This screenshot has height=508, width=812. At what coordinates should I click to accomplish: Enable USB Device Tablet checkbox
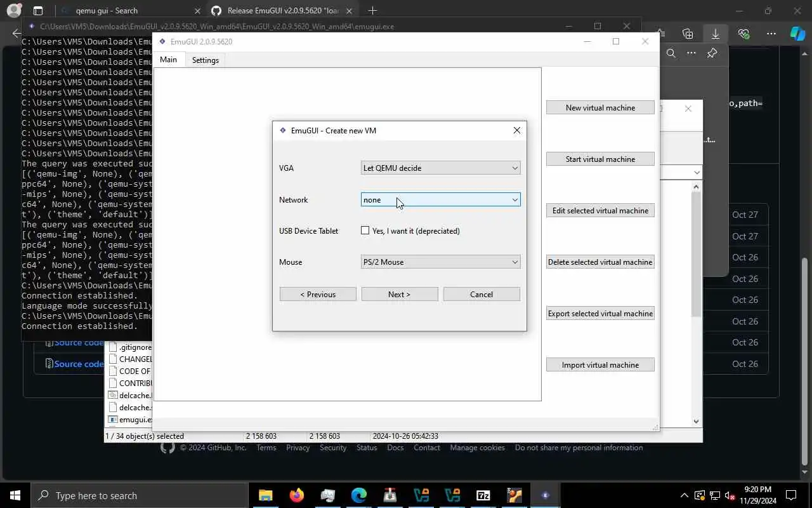click(365, 231)
